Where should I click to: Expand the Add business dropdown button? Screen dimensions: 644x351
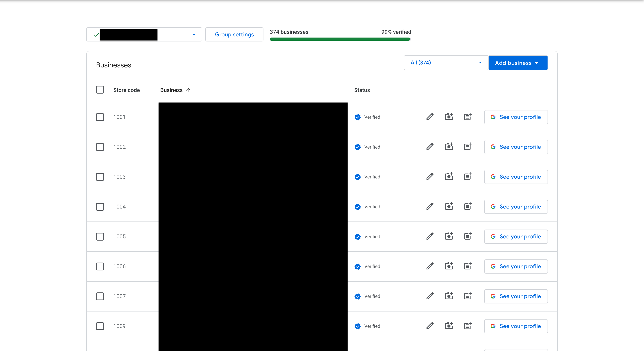[518, 63]
